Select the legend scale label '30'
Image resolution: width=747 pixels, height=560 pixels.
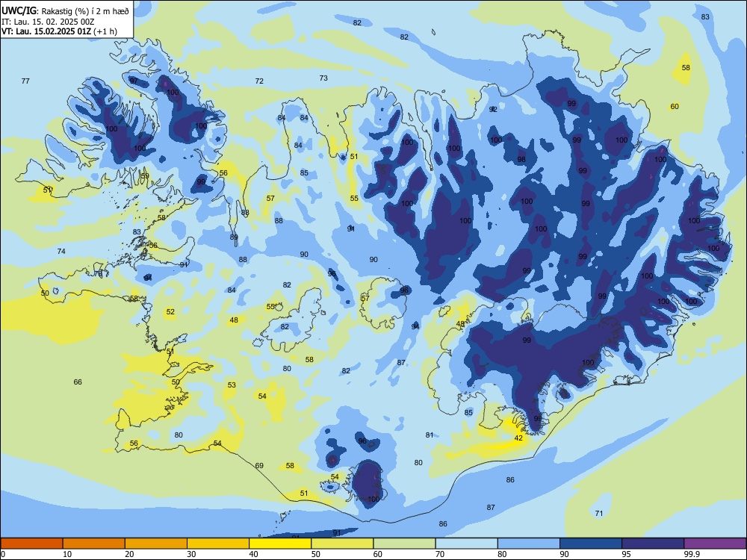pos(191,554)
